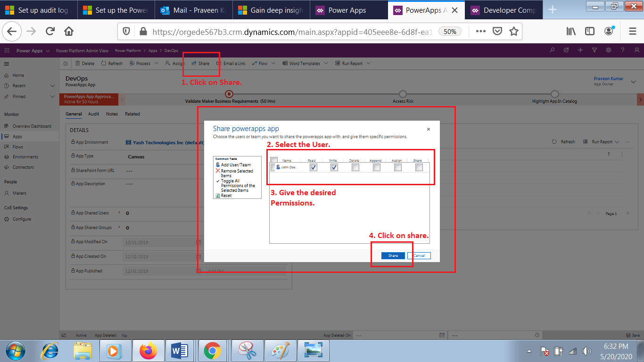
Task: Enable the Delete permission for John Doe
Action: coord(355,167)
